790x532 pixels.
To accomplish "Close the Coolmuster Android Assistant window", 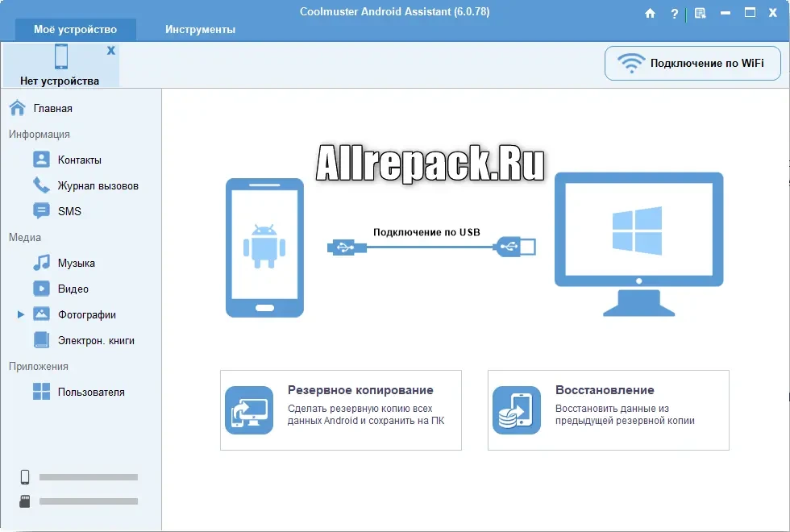I will click(x=773, y=13).
